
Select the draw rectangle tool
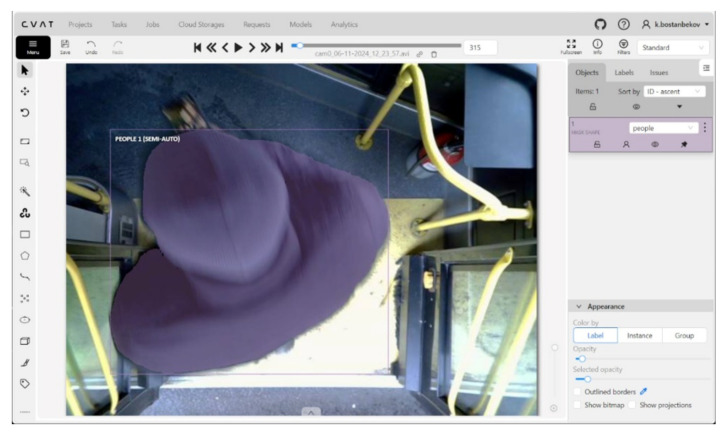(x=25, y=234)
